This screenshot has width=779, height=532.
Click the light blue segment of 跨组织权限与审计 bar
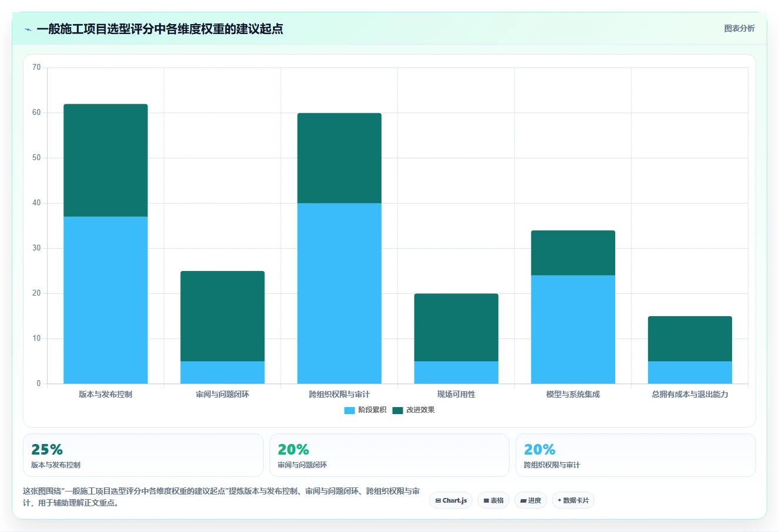point(339,293)
